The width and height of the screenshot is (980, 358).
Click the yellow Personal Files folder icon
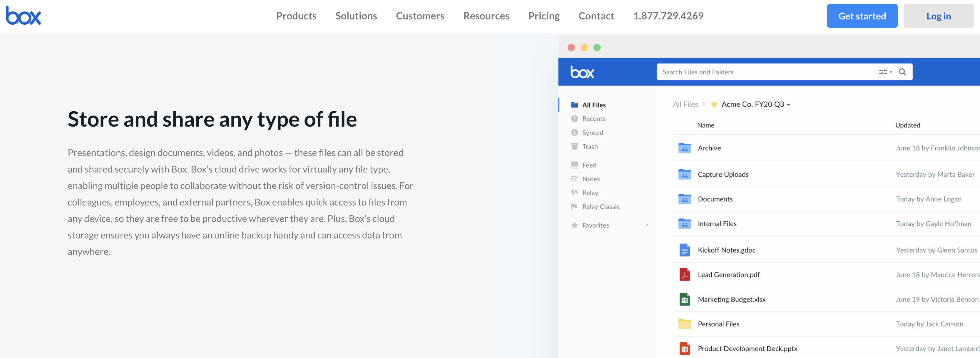684,324
